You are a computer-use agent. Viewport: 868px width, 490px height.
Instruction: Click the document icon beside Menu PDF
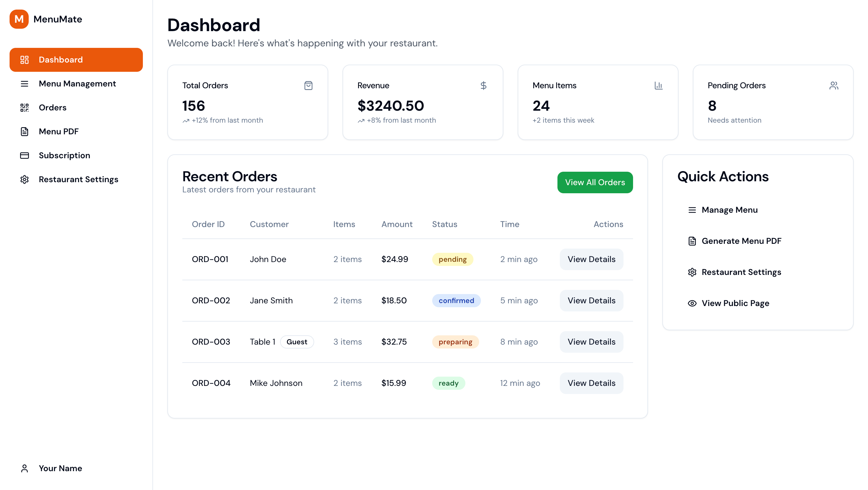[24, 132]
